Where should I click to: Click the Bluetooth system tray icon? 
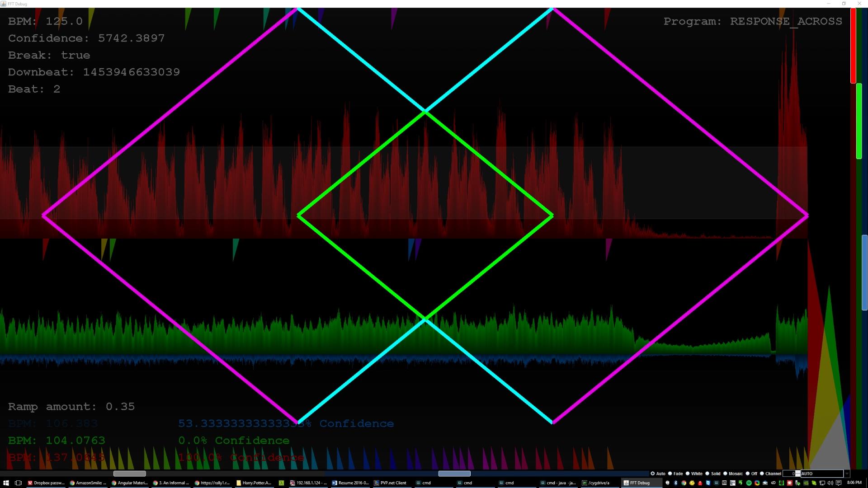(676, 483)
